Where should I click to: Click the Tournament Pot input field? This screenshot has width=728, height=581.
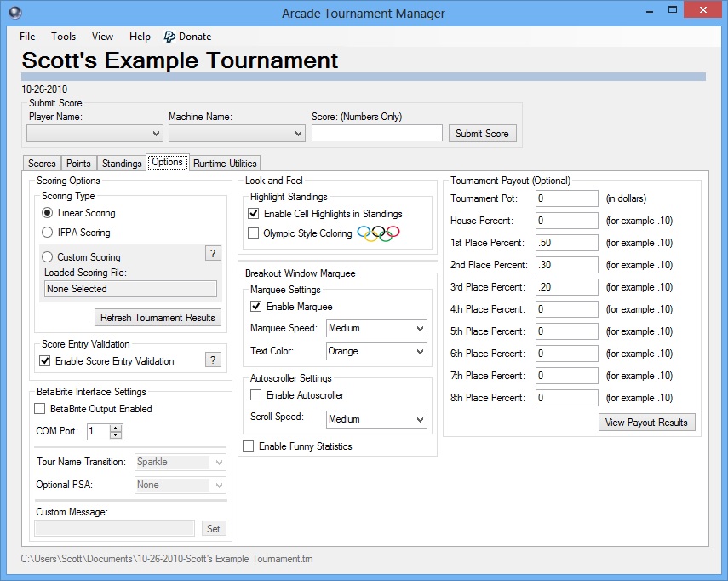(x=567, y=198)
